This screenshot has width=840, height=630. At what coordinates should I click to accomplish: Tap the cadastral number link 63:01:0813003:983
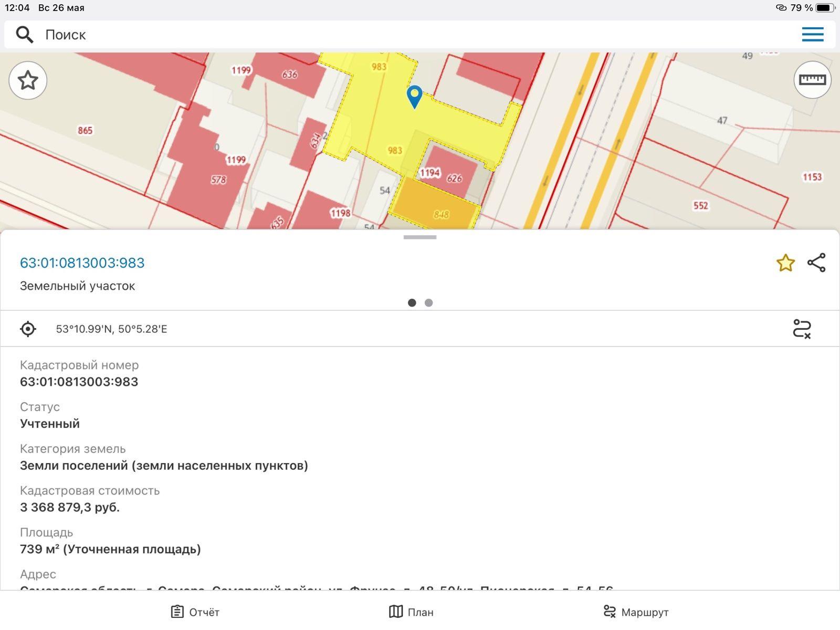click(x=82, y=263)
